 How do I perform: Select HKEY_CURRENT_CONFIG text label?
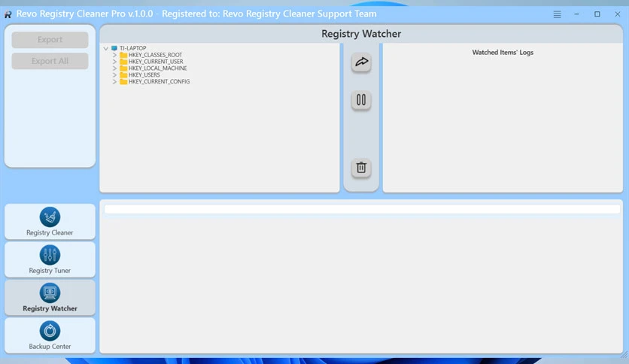coord(159,81)
